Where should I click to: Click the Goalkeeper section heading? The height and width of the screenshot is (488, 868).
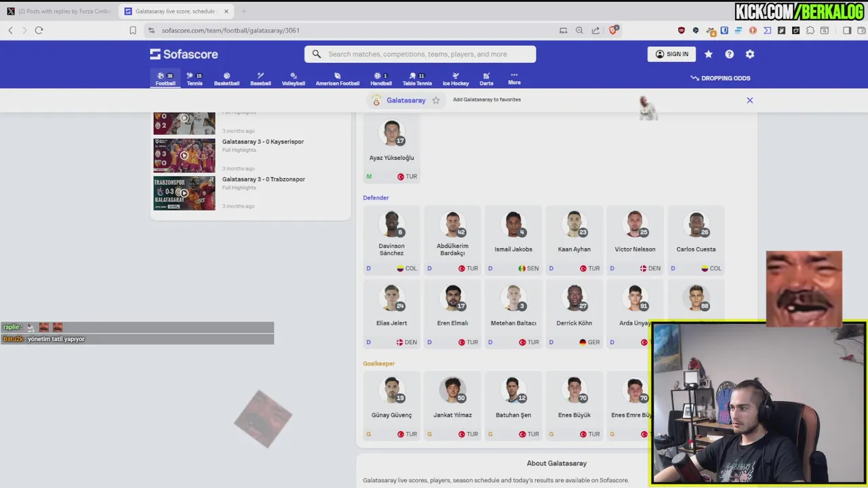click(x=378, y=364)
